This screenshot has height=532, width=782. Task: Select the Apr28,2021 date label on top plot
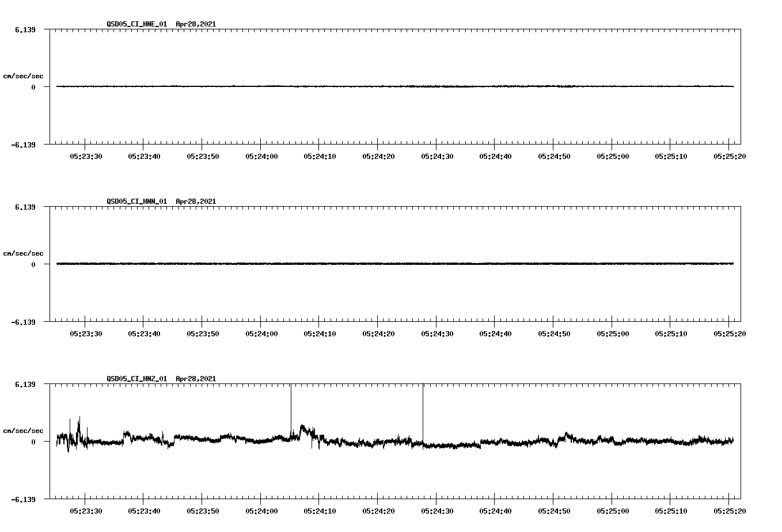pos(195,25)
